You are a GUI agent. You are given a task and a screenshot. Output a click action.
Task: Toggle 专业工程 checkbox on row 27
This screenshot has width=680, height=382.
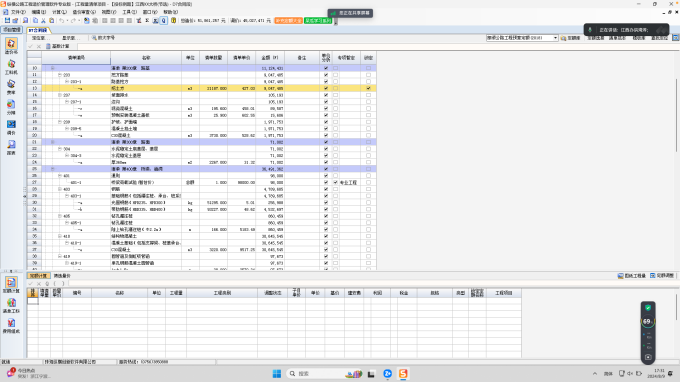(335, 183)
